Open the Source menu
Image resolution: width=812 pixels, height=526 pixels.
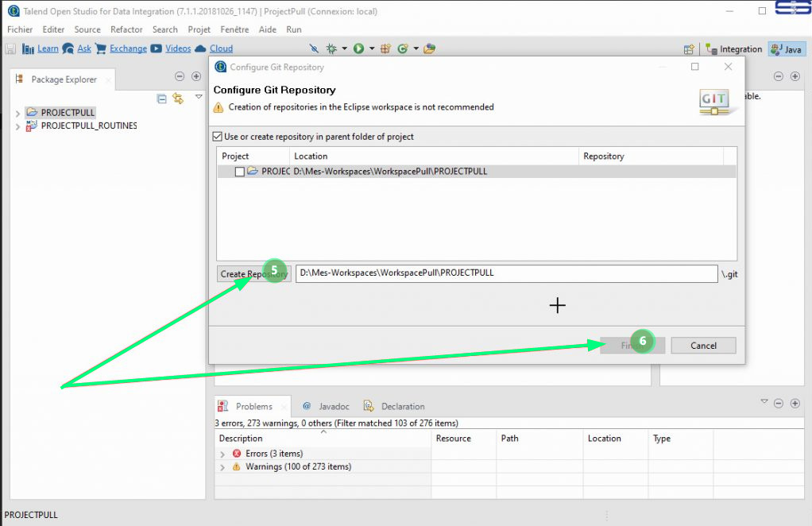87,29
